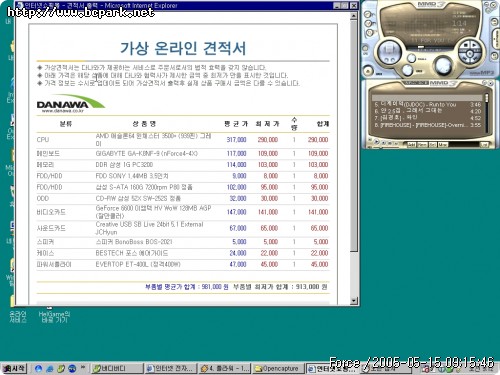
Task: Click the Add button in the MMD3 playlist
Action: [411, 144]
